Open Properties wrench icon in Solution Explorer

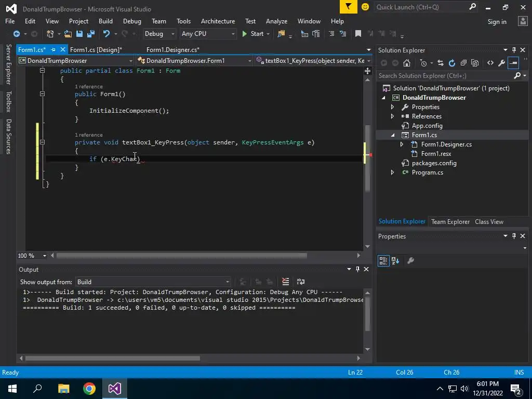pyautogui.click(x=502, y=63)
